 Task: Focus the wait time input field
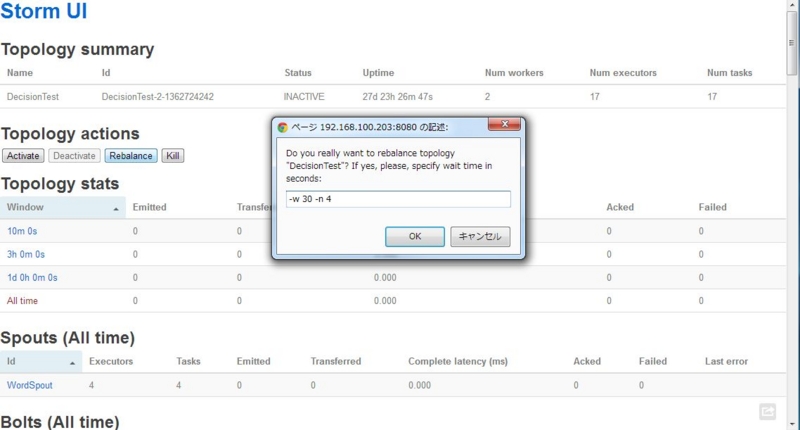click(398, 199)
